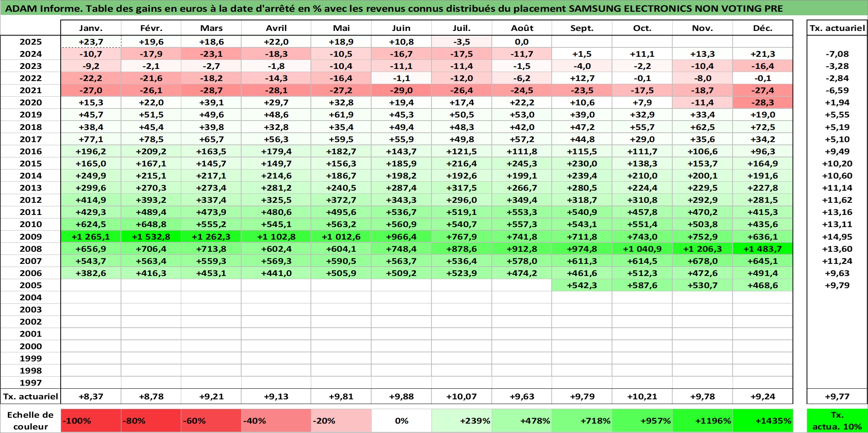868x433 pixels.
Task: Click the +14,95 actuarial rate for 2009
Action: point(837,236)
